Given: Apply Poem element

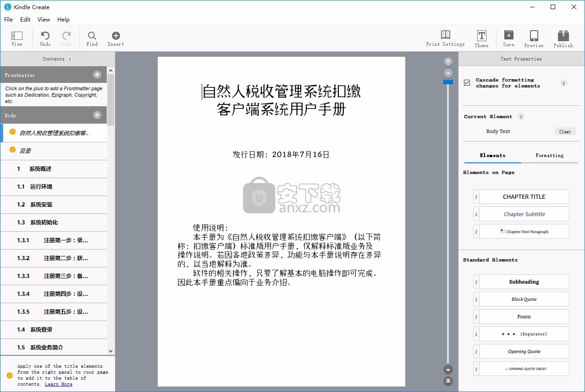Looking at the screenshot, I should [524, 316].
